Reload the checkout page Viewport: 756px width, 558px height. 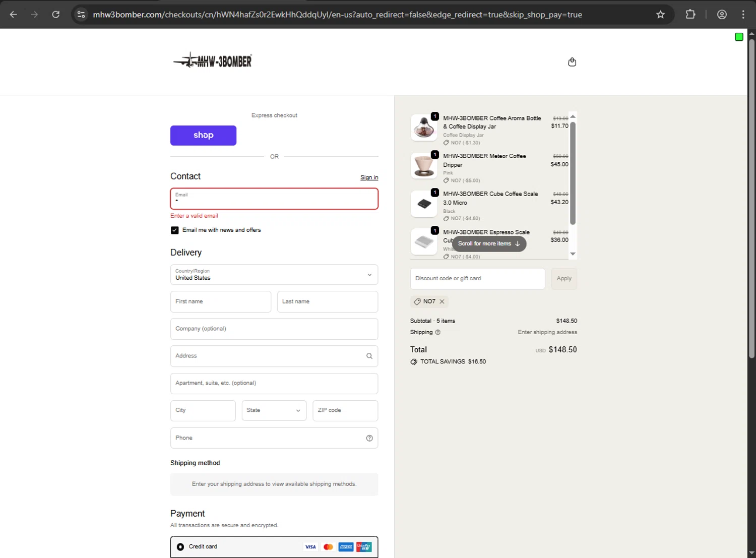[56, 15]
